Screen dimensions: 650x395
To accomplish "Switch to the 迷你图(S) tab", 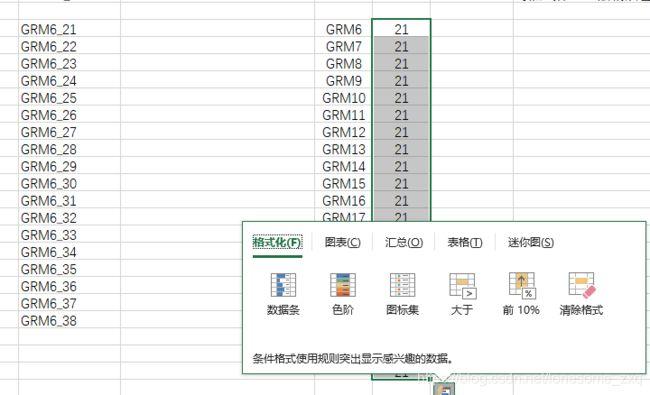I will [531, 242].
